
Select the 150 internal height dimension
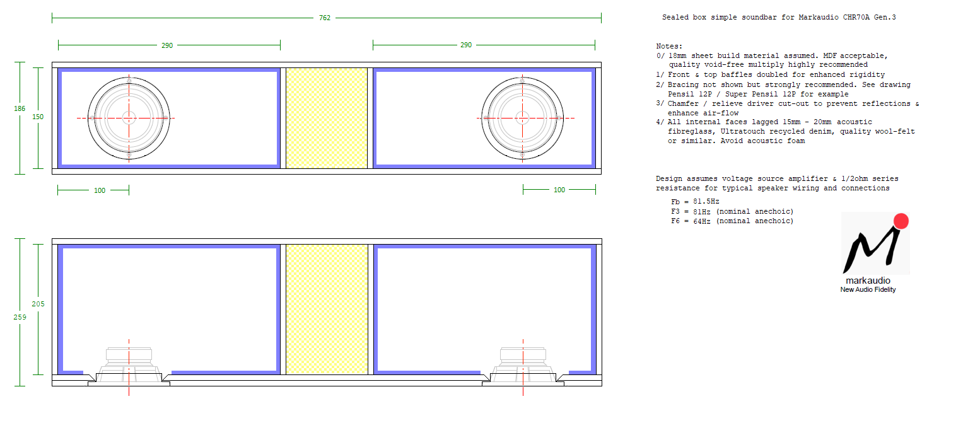[38, 117]
